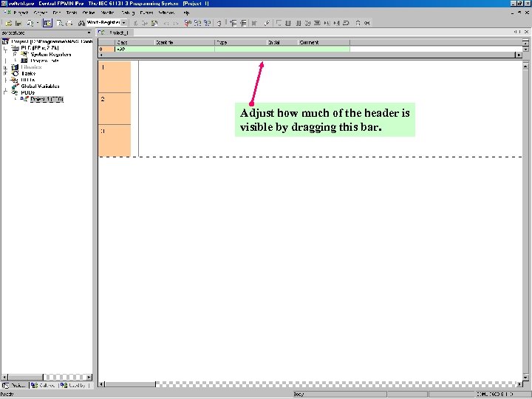
Task: Click the Body status bar field
Action: 339,395
